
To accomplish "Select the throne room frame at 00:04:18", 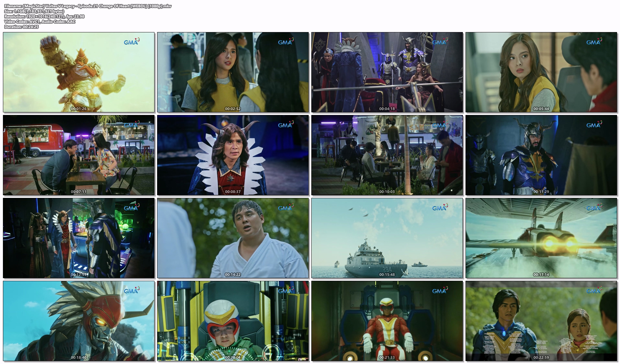I will (x=387, y=72).
